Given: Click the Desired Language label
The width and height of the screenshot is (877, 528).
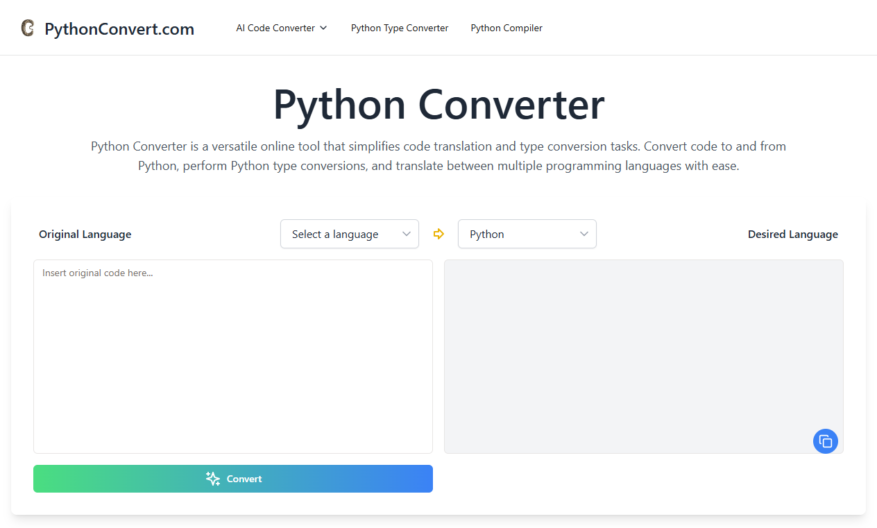Looking at the screenshot, I should tap(793, 234).
